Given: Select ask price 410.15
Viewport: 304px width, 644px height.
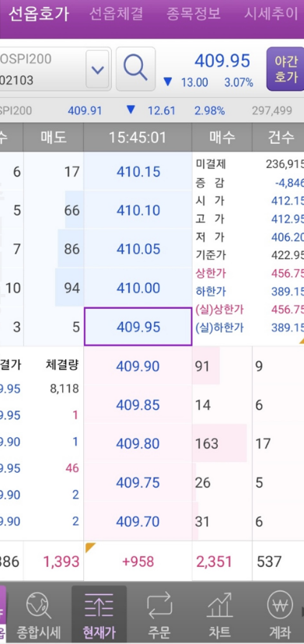Looking at the screenshot, I should (x=138, y=171).
